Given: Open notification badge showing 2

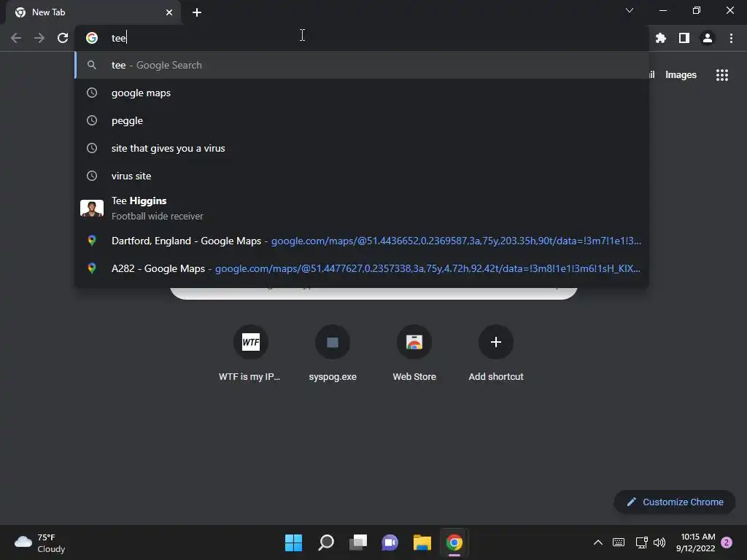Looking at the screenshot, I should coord(727,542).
